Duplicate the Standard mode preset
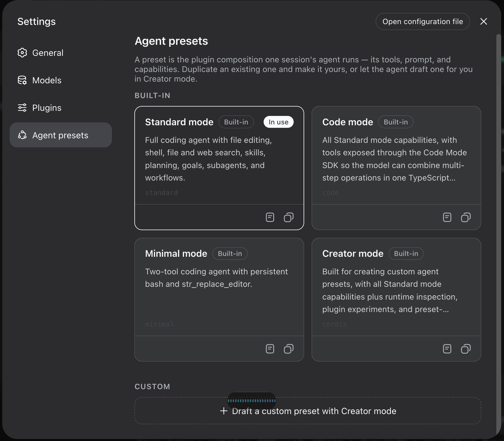The width and height of the screenshot is (504, 441). tap(289, 217)
